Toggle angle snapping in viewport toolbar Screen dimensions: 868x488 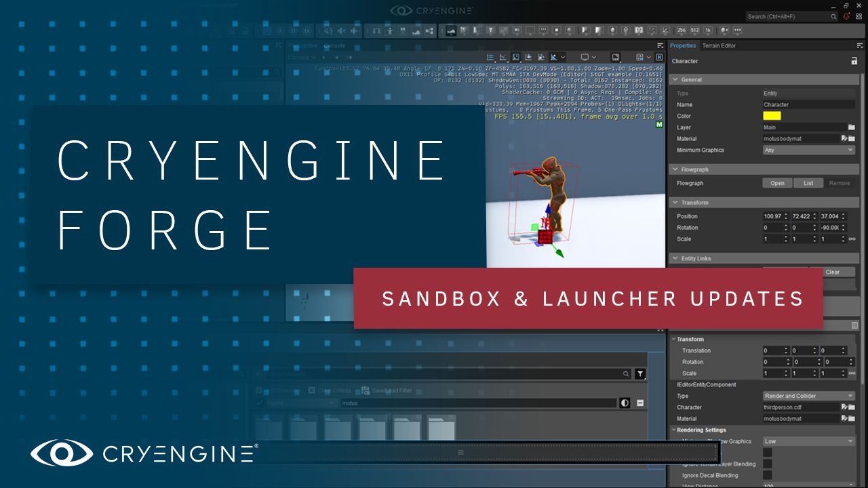(x=502, y=58)
